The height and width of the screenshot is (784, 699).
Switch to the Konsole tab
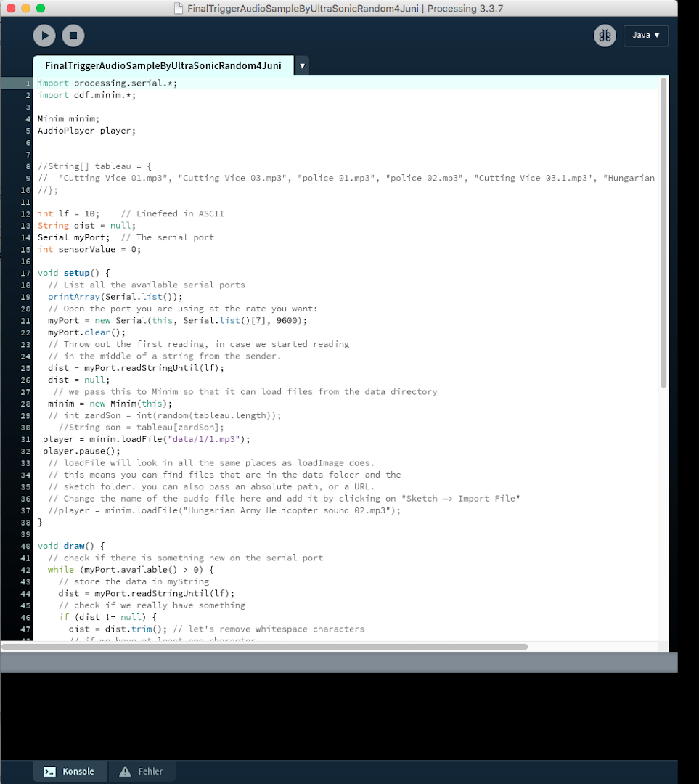tap(70, 771)
